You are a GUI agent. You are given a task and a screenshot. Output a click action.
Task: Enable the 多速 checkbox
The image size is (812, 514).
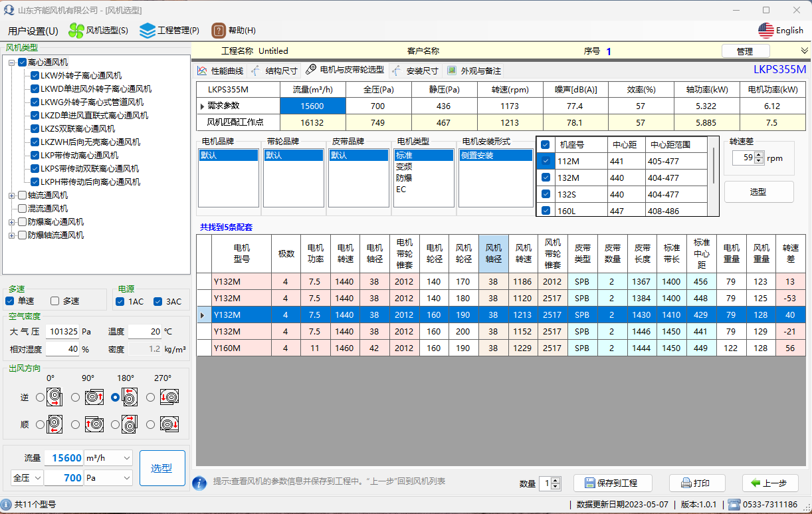[55, 301]
